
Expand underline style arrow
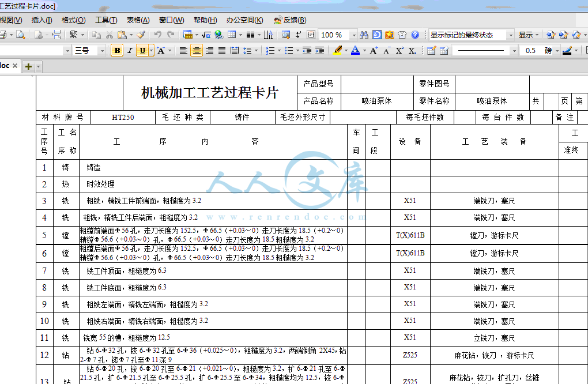click(151, 51)
